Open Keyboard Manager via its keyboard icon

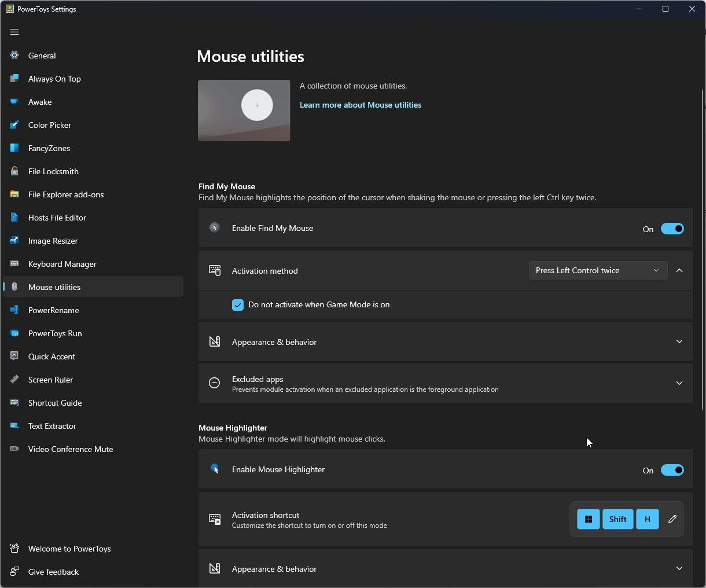click(14, 264)
